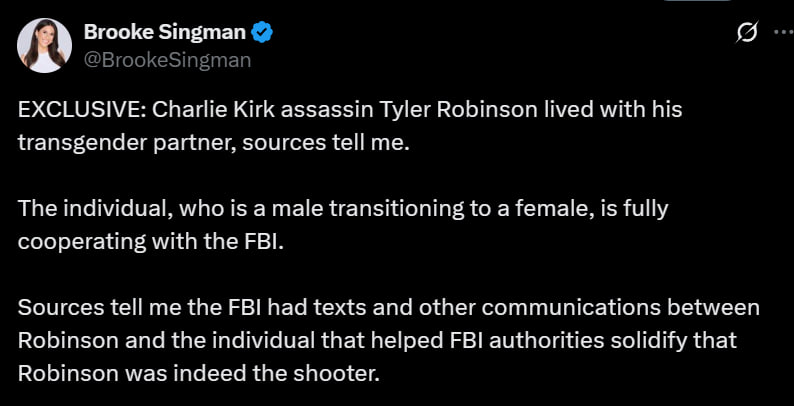Click 'cooperating with the FBI.' line
Viewport: 794px width, 406px height.
tap(151, 242)
